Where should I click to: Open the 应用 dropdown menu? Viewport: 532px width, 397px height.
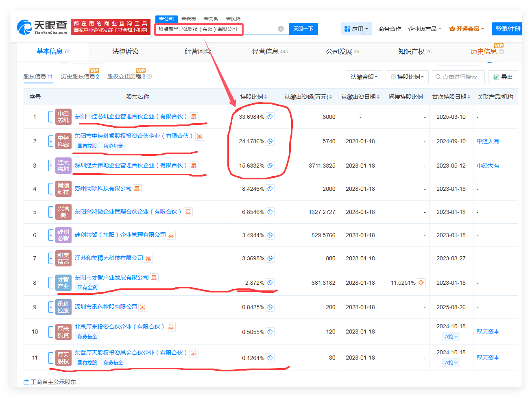click(x=356, y=29)
